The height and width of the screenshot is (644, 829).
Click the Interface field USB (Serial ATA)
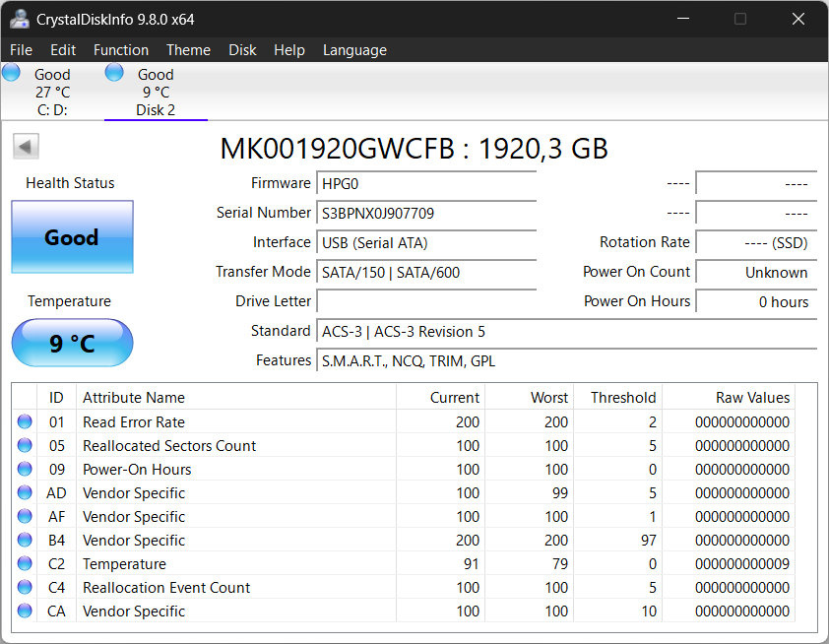point(426,242)
